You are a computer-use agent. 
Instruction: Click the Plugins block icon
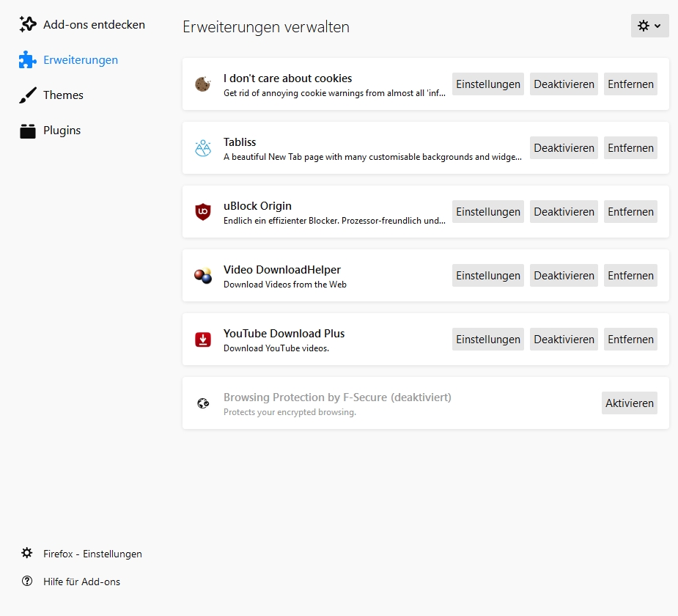coord(28,131)
